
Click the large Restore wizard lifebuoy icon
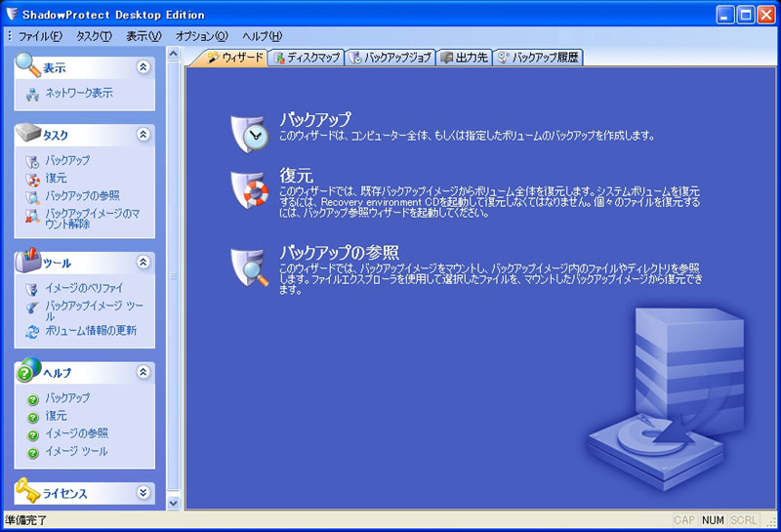click(x=249, y=189)
